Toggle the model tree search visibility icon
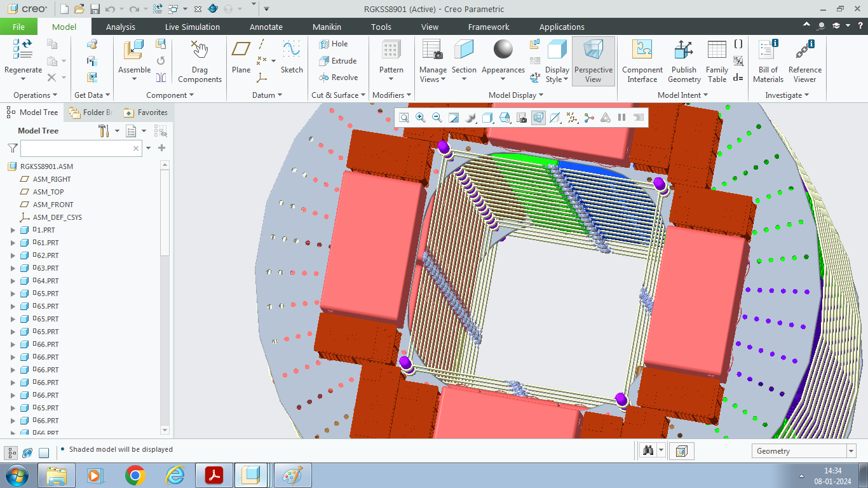Viewport: 868px width, 488px height. coord(160,131)
